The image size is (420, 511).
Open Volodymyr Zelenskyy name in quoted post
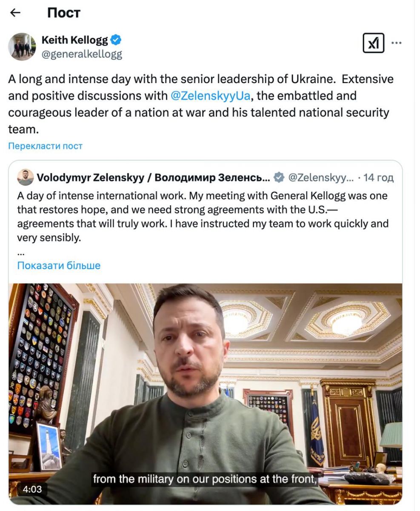point(153,177)
